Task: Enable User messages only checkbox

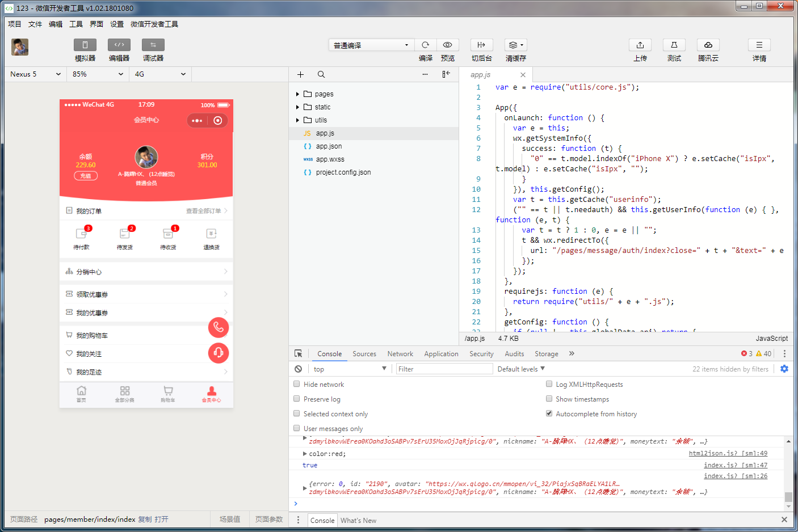Action: [297, 428]
